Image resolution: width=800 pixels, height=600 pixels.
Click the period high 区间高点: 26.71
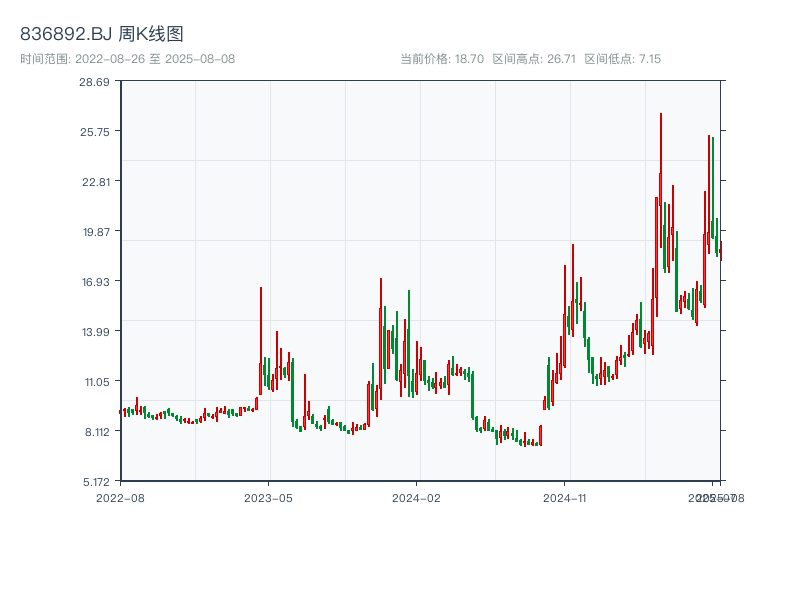534,59
